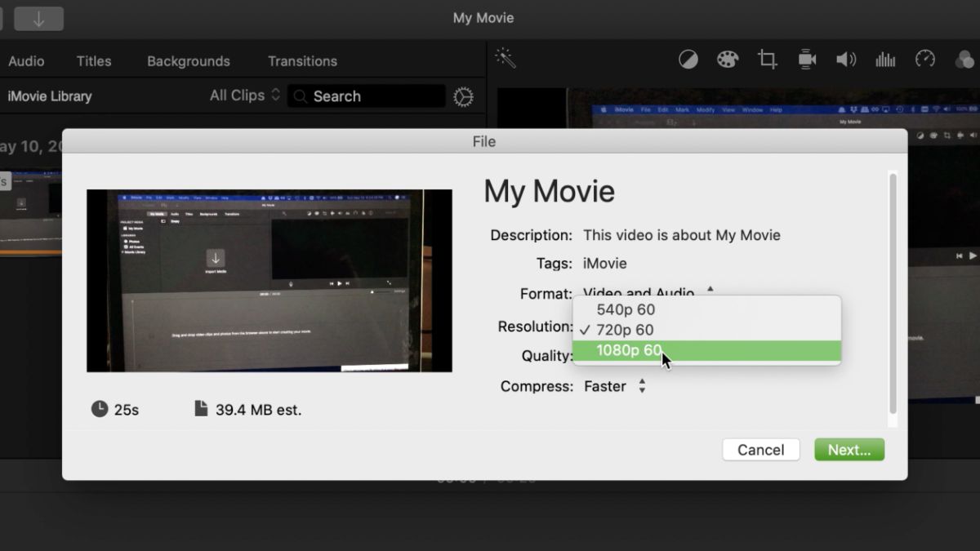Open the Transitions tab
980x551 pixels.
point(302,61)
